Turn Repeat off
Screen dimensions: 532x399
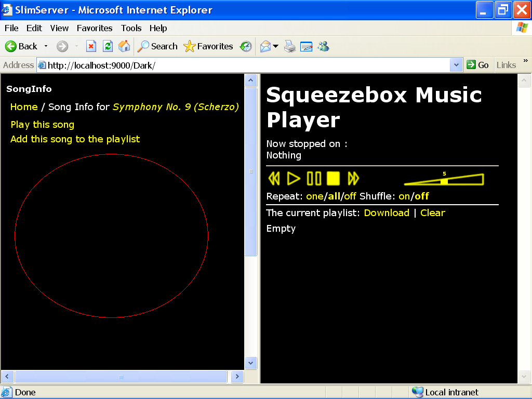[350, 196]
